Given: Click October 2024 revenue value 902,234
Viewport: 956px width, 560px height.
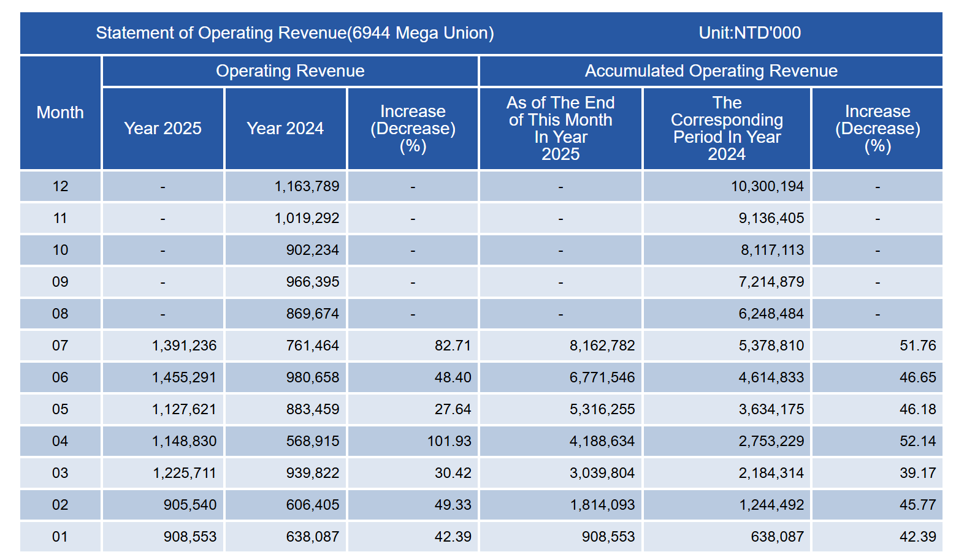Looking at the screenshot, I should point(313,250).
